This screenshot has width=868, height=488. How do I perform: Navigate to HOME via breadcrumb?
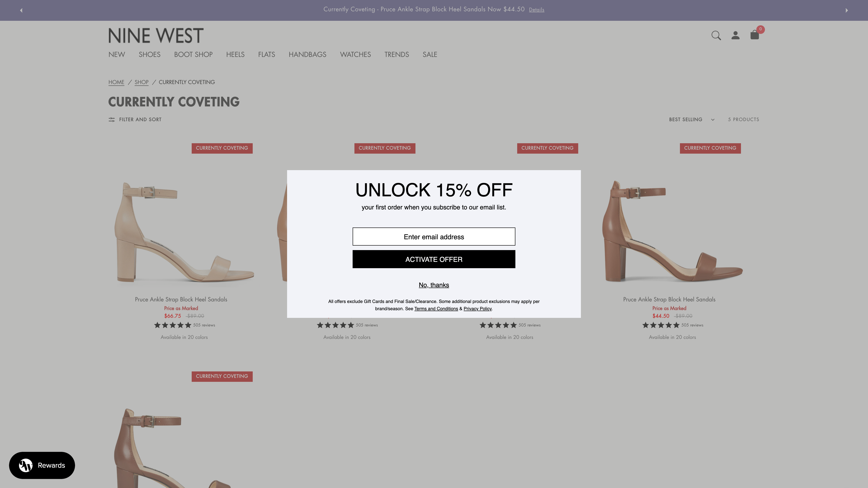click(x=116, y=82)
